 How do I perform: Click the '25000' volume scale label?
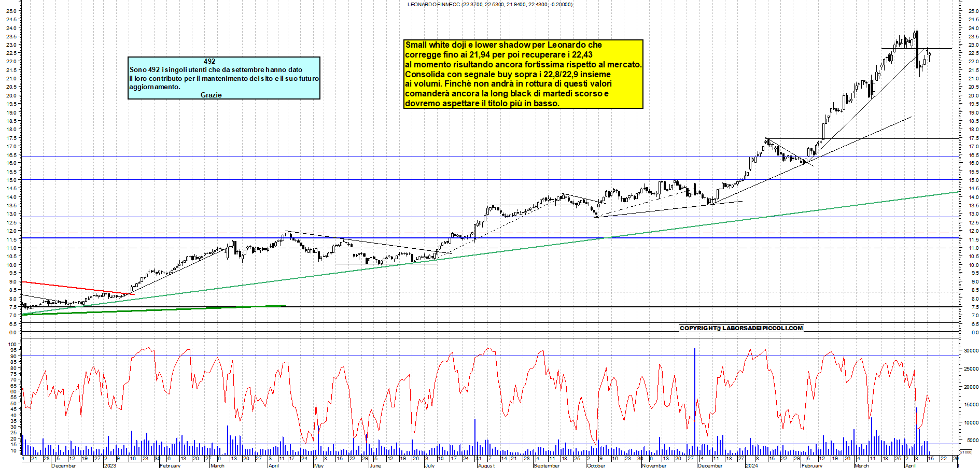pos(971,369)
